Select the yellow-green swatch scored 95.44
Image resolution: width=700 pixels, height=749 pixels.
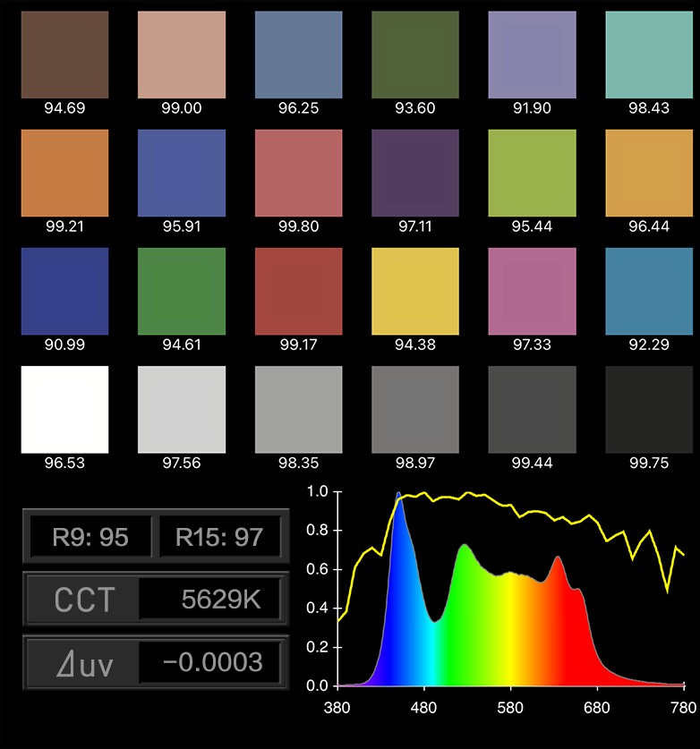point(533,173)
